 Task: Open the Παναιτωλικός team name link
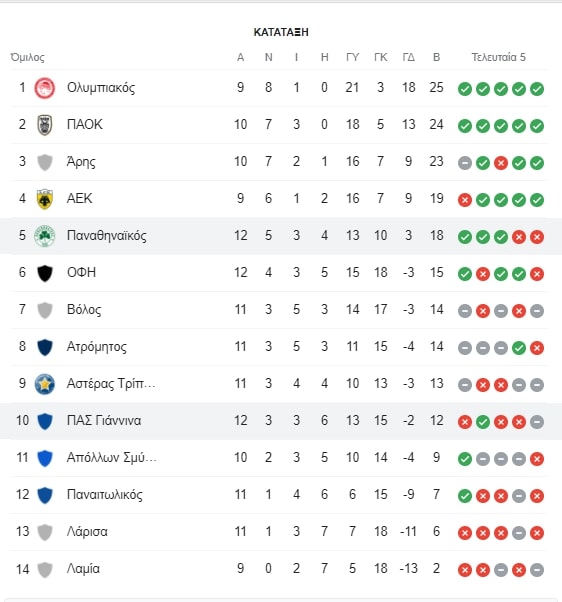(x=104, y=494)
